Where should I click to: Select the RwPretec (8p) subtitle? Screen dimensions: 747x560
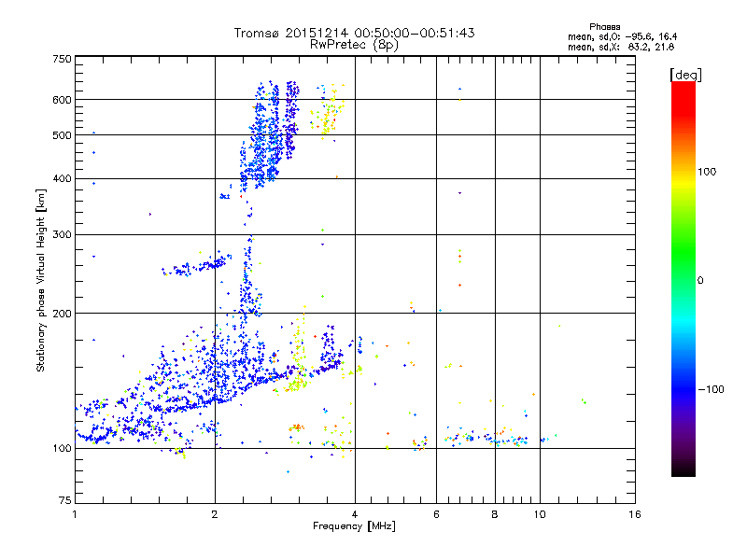[x=354, y=45]
